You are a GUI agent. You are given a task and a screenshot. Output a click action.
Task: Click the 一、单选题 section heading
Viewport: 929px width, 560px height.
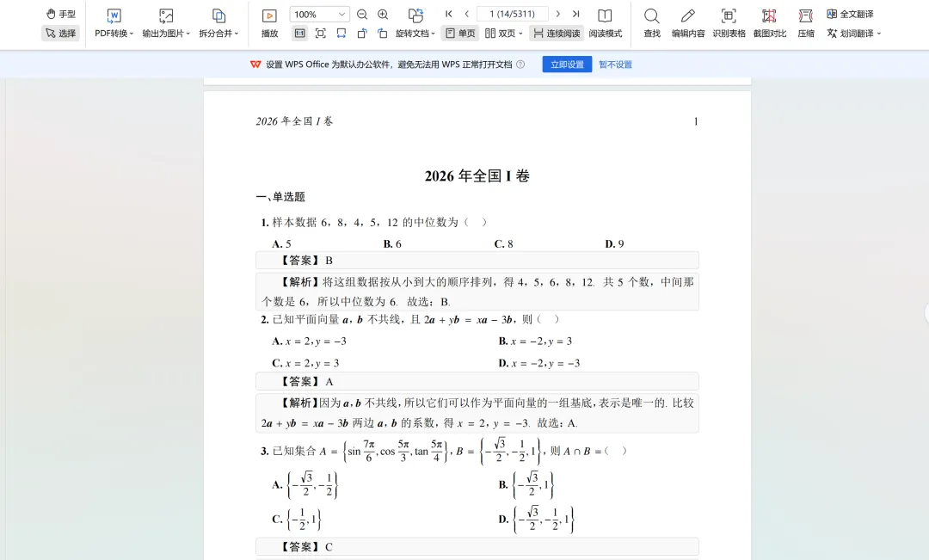pos(280,197)
